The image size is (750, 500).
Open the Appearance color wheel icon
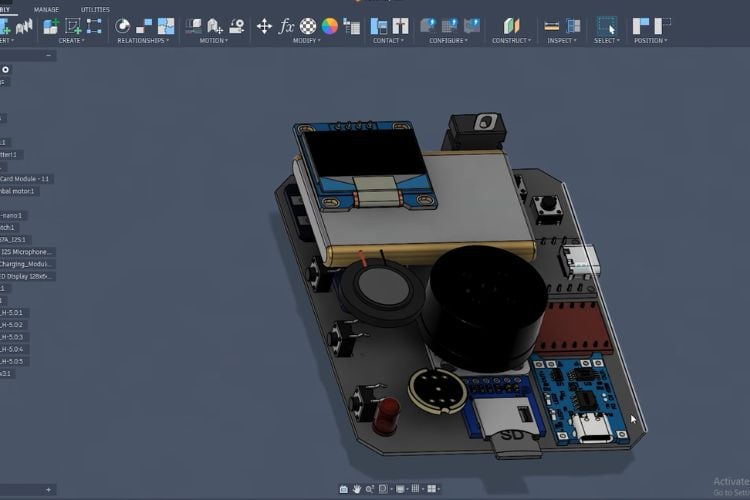pos(330,26)
